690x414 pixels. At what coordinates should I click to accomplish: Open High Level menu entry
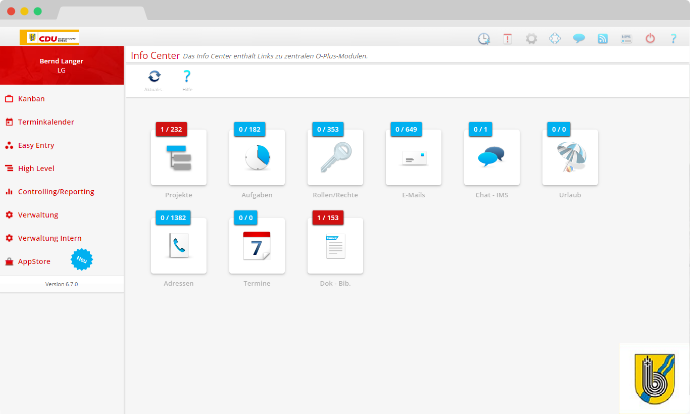(36, 169)
